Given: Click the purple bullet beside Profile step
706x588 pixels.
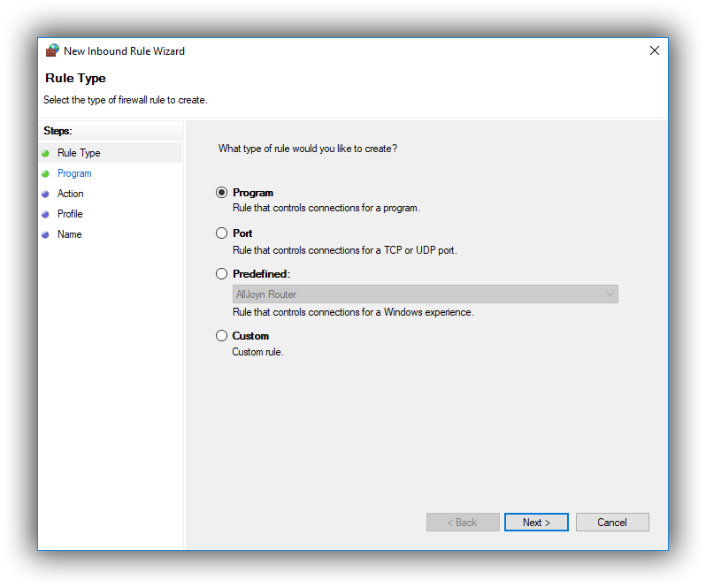Looking at the screenshot, I should coord(45,215).
